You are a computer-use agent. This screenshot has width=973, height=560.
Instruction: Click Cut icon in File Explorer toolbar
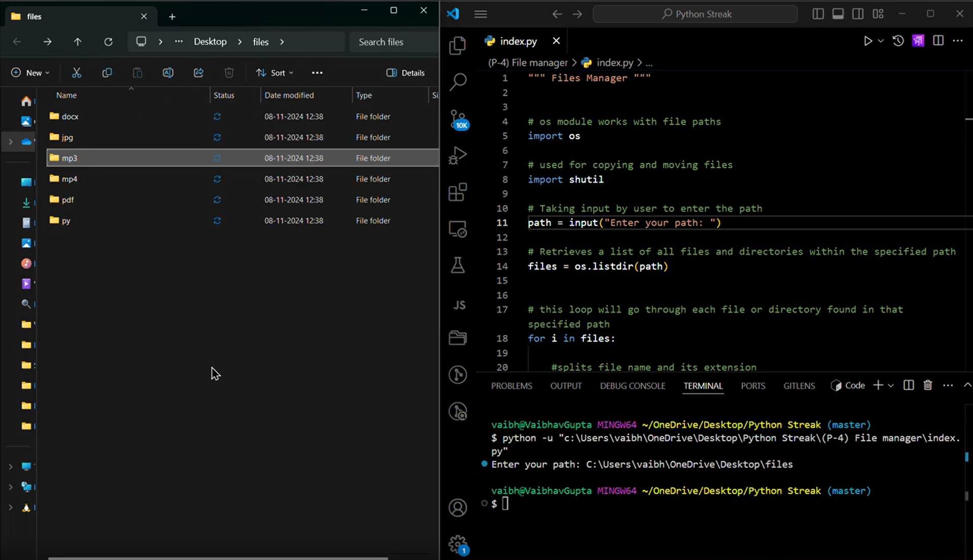coord(76,73)
